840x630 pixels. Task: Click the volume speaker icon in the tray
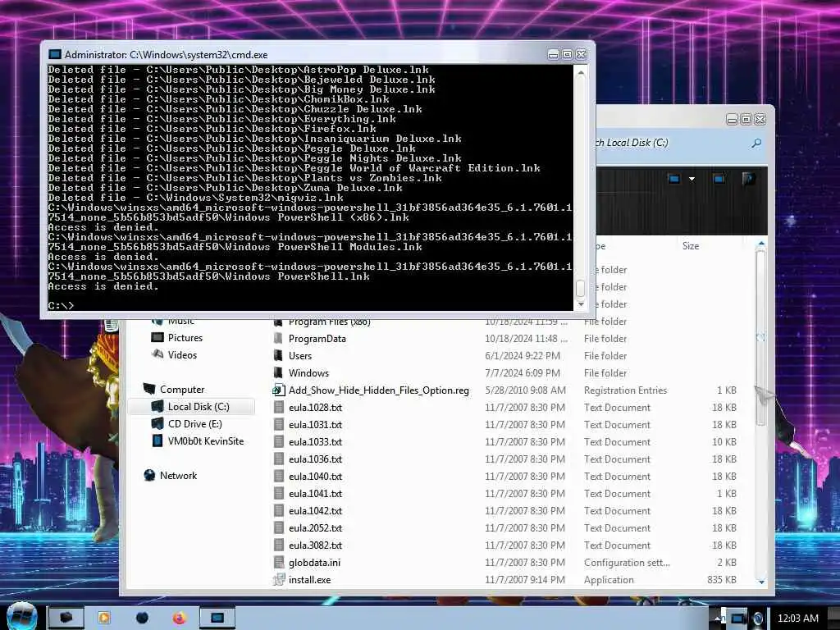tap(757, 619)
